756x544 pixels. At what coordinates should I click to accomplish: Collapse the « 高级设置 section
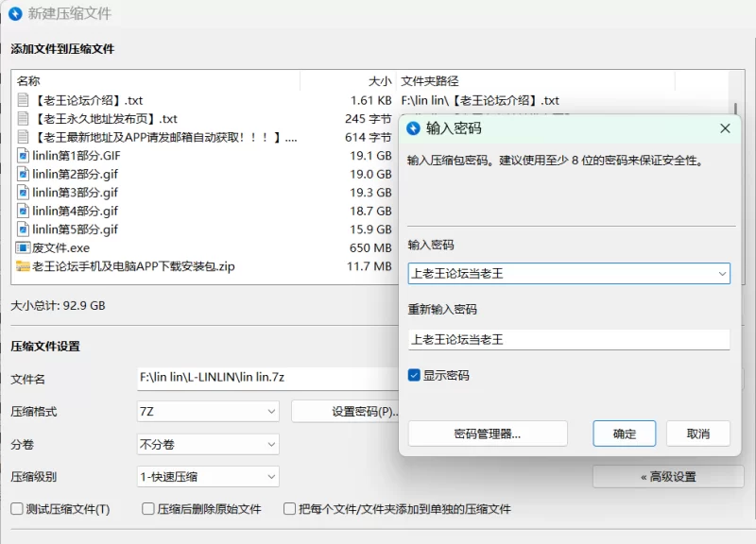point(668,477)
